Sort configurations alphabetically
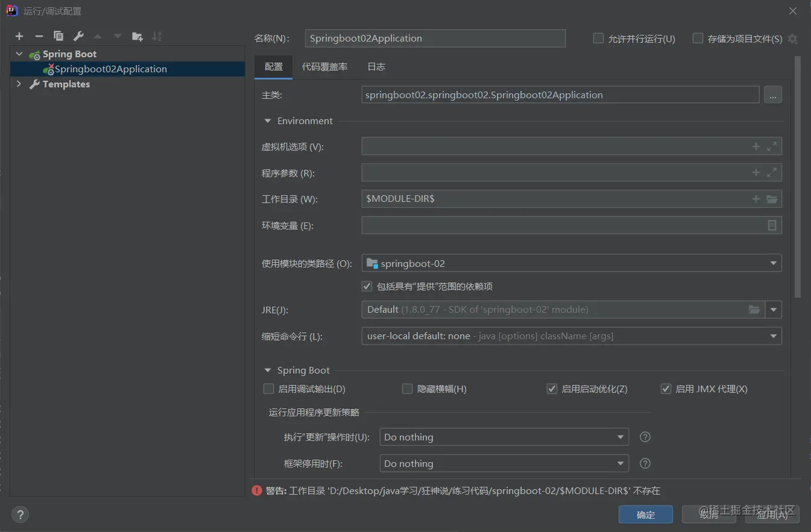 point(157,37)
